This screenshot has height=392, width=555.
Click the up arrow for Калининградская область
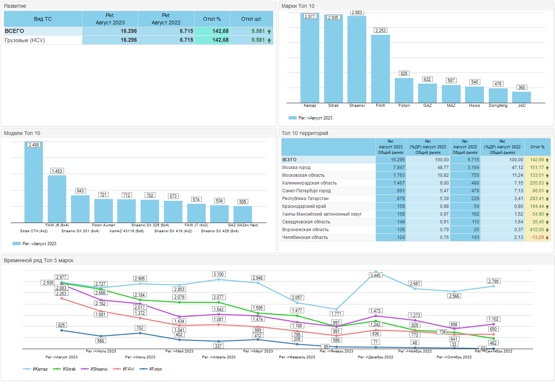click(547, 183)
